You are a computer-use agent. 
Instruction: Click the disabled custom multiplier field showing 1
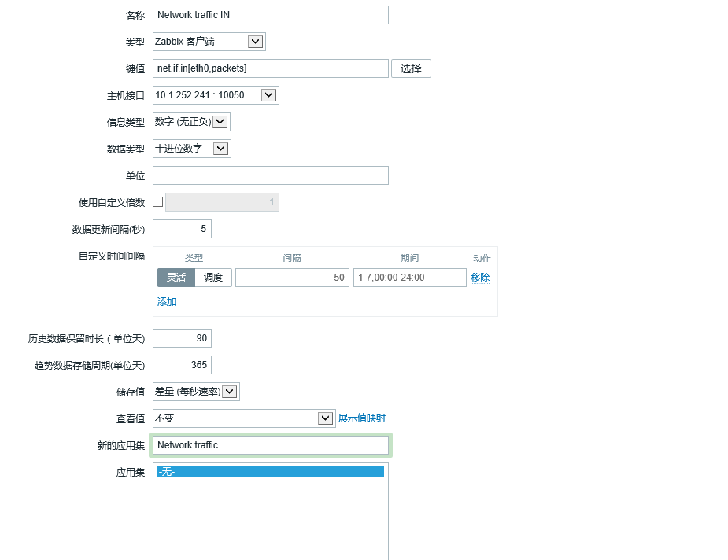point(223,202)
